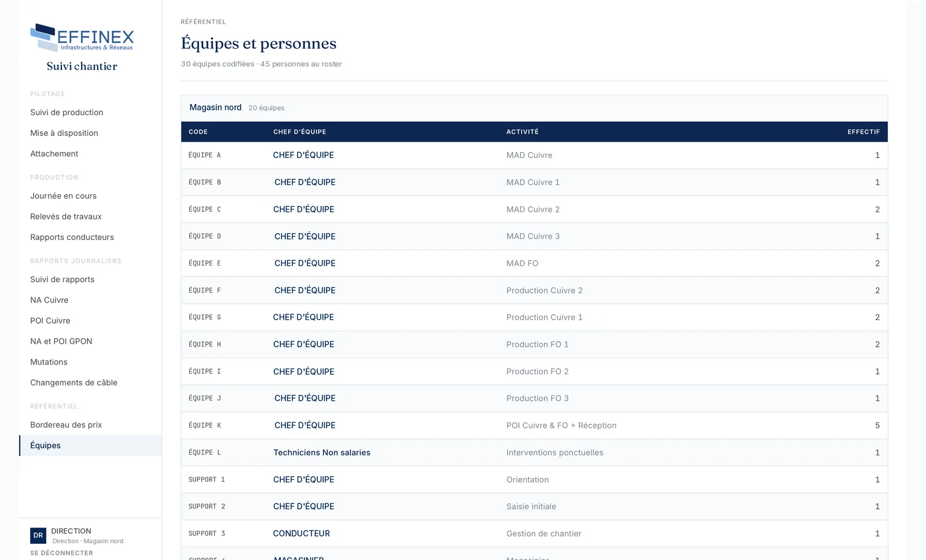Select MAD Cuivre 3 activity cell
926x560 pixels.
coord(533,236)
